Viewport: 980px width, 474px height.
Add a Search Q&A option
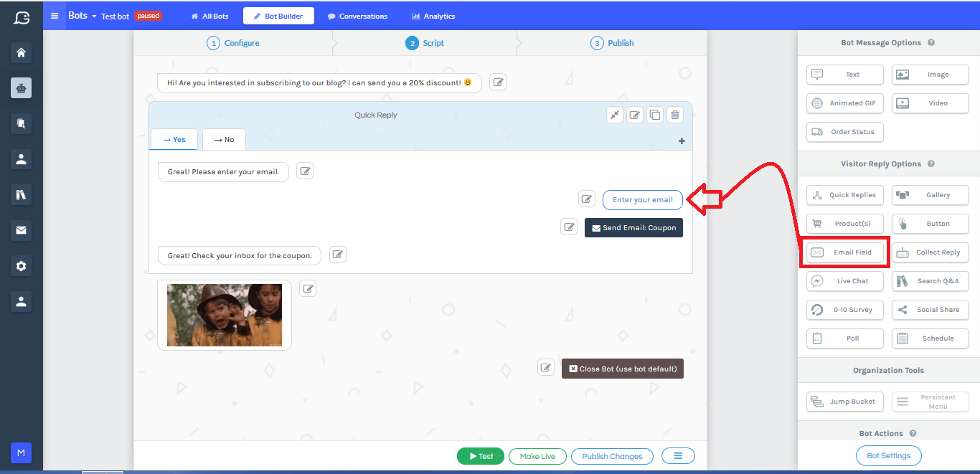[x=930, y=281]
